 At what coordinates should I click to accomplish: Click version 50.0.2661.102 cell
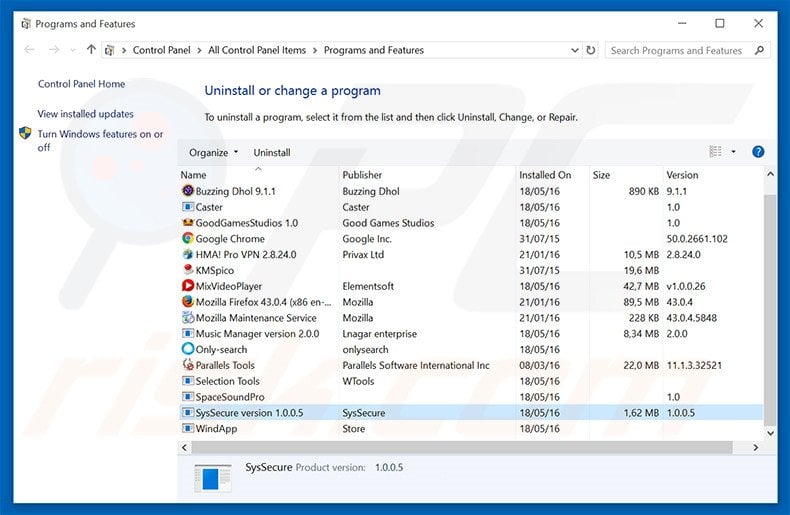point(697,238)
